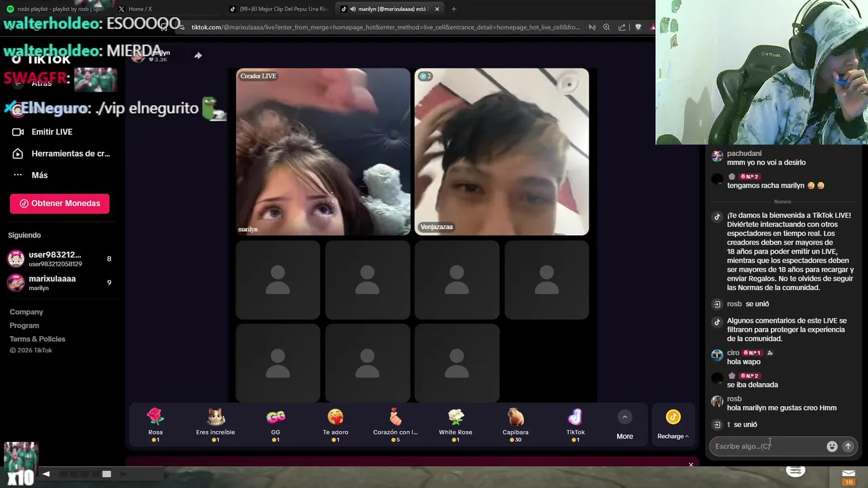Viewport: 868px width, 488px height.
Task: Click user983212 live avatar
Action: 16,259
